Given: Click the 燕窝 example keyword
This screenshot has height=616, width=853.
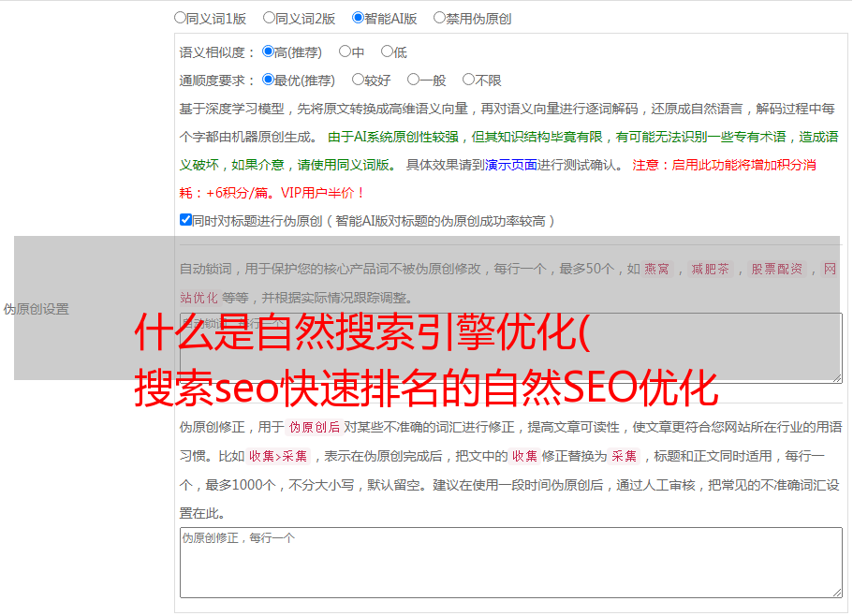Looking at the screenshot, I should (657, 269).
